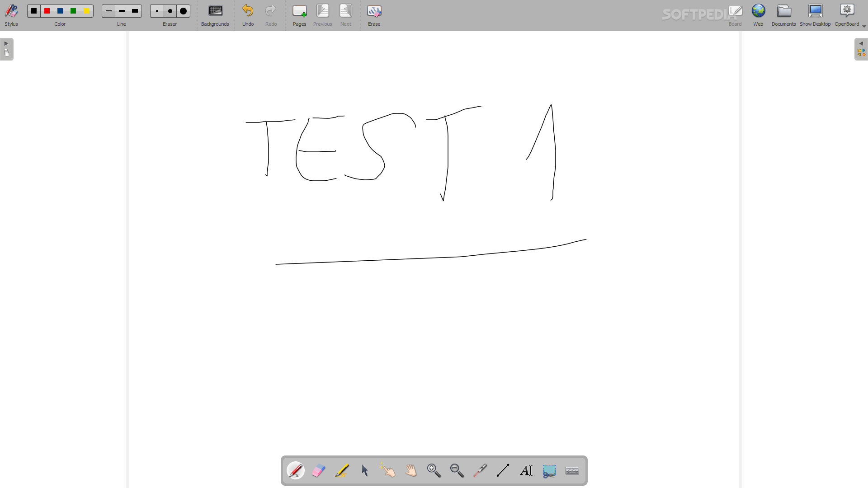This screenshot has width=868, height=488.
Task: Show the virtual keyboard
Action: click(x=572, y=470)
